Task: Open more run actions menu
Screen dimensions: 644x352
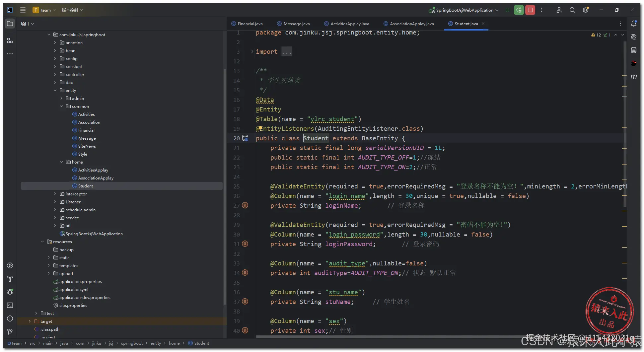Action: 541,10
